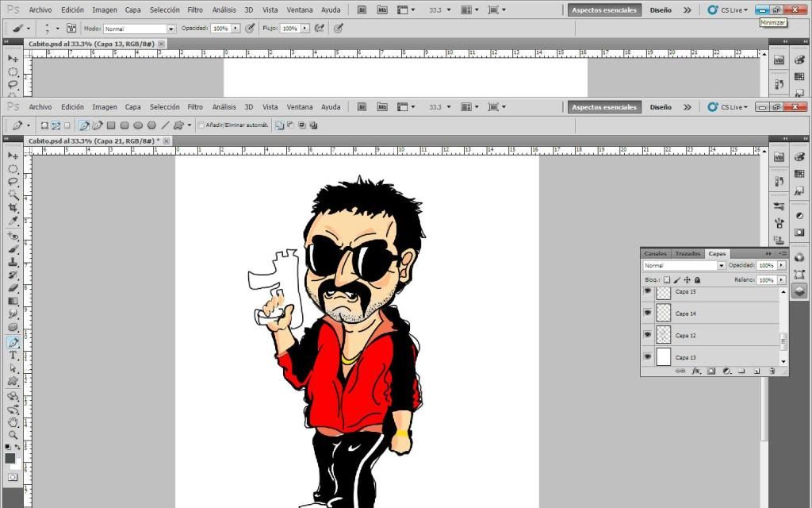Image resolution: width=812 pixels, height=508 pixels.
Task: Add layer mask in Layers panel
Action: 711,371
